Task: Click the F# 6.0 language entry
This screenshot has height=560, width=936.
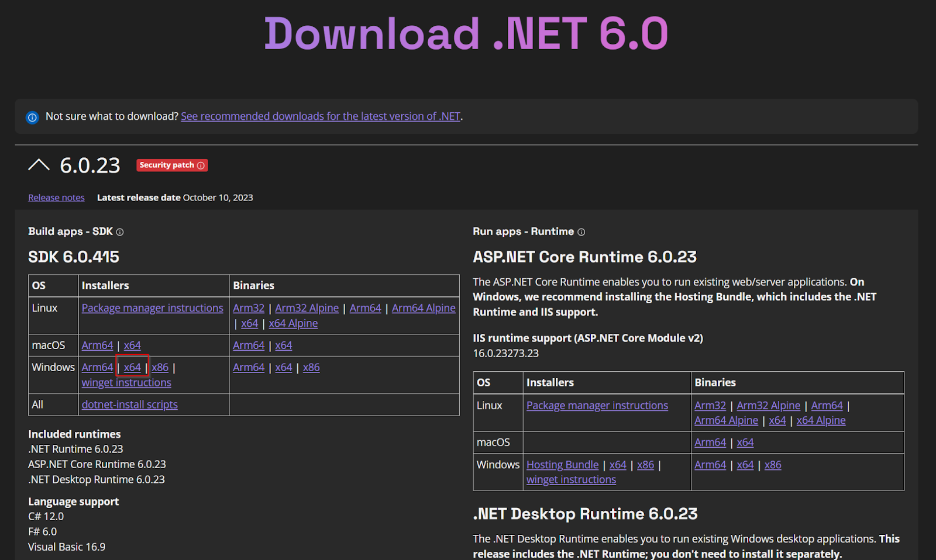Action: (x=42, y=532)
